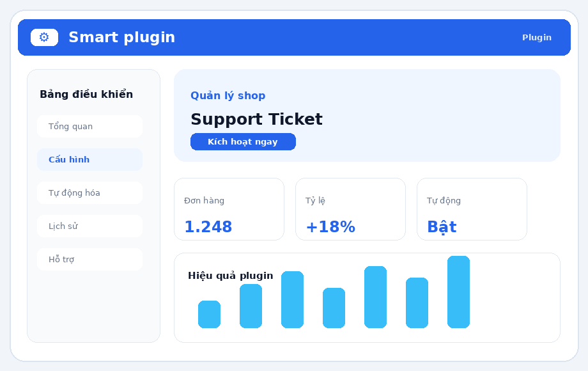Click the tallest last chart bar

pos(459,292)
